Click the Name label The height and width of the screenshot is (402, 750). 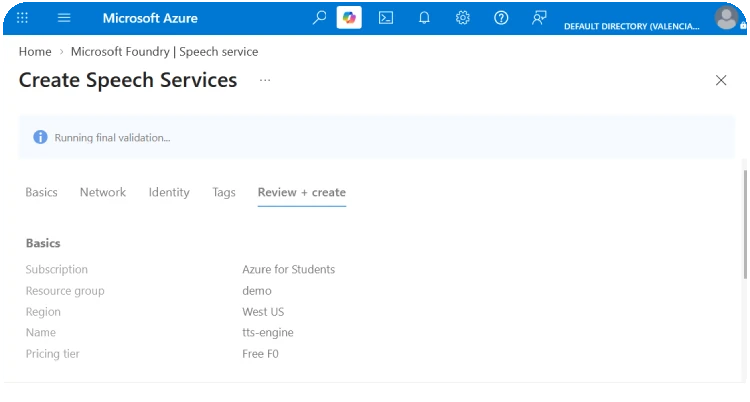tap(41, 333)
